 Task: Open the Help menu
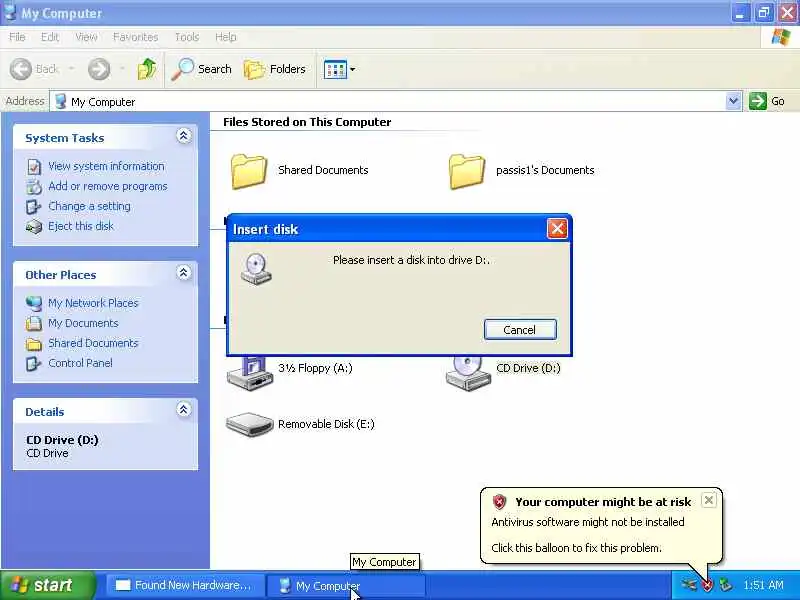click(x=226, y=37)
